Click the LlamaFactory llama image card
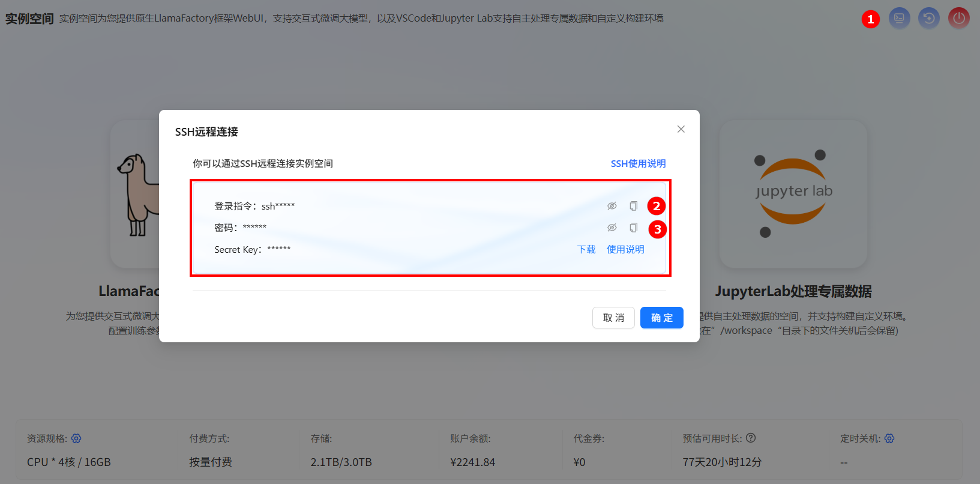This screenshot has height=484, width=980. coord(136,194)
